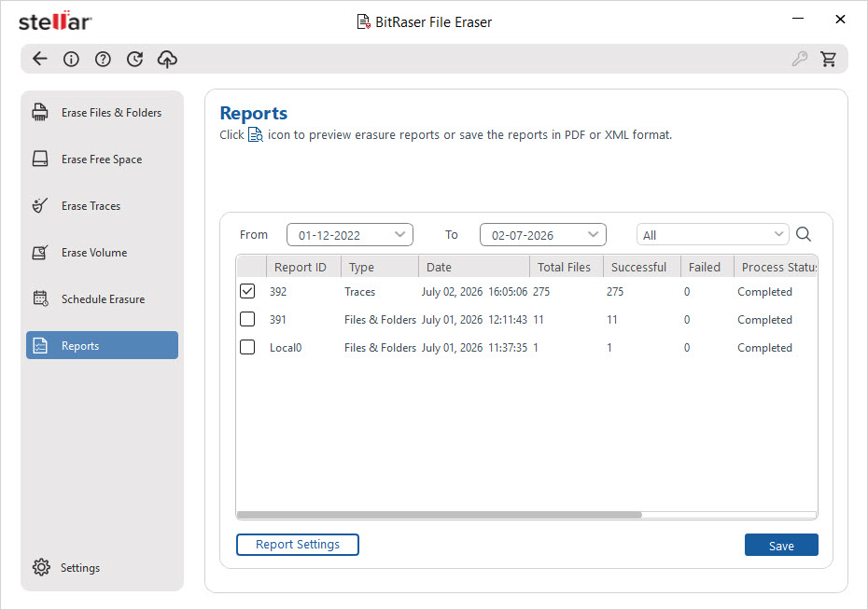Open the shopping cart buy icon
The image size is (868, 610).
click(x=829, y=59)
